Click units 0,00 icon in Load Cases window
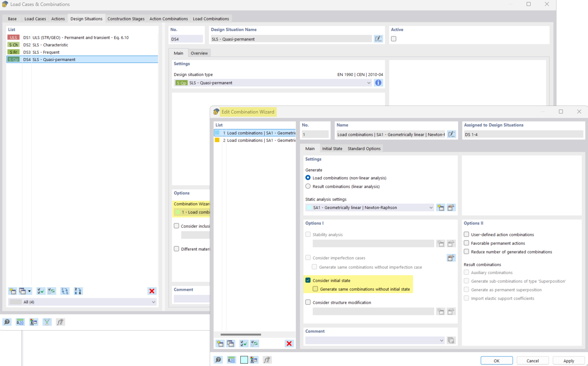Image resolution: width=588 pixels, height=366 pixels. coord(20,322)
